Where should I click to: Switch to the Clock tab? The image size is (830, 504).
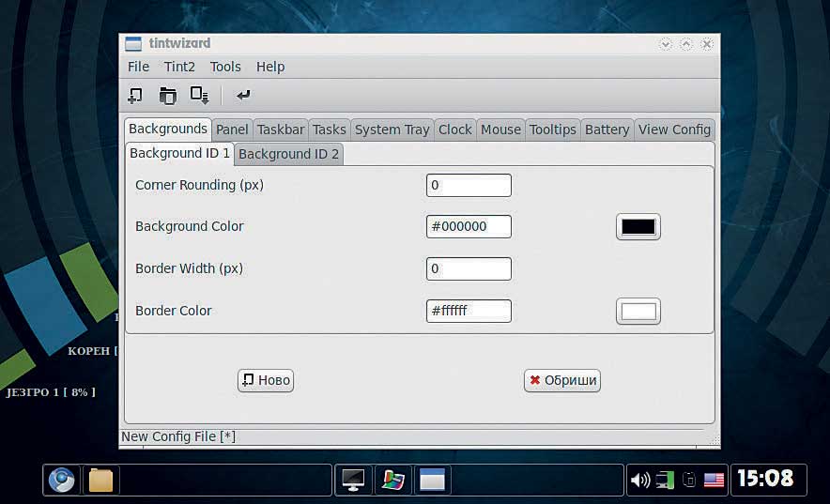coord(454,130)
